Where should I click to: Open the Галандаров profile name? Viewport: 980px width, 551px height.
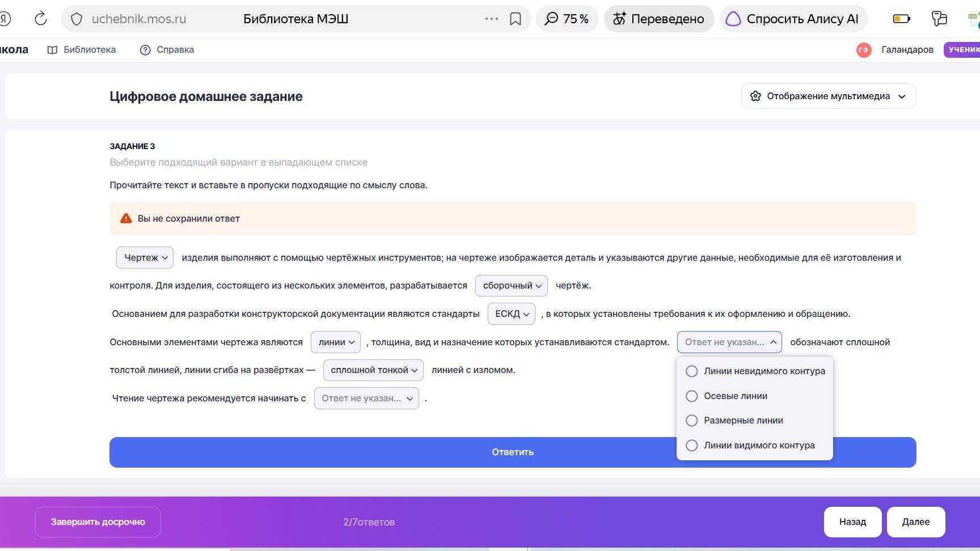click(907, 50)
